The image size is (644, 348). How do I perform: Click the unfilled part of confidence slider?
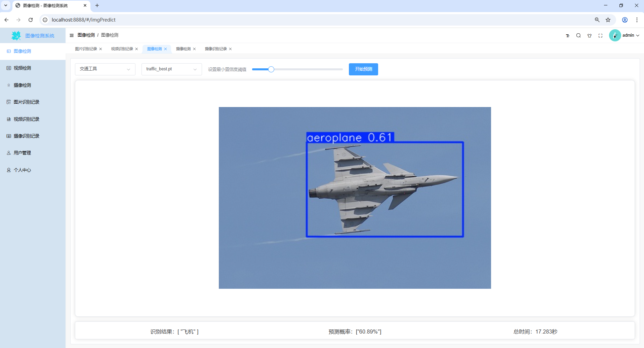[x=309, y=69]
